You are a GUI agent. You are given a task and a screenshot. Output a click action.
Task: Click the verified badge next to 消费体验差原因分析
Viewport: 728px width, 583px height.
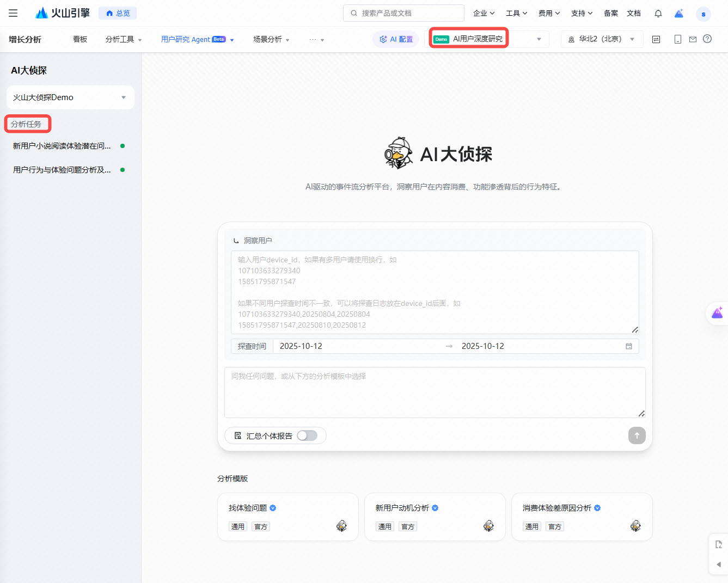(x=597, y=508)
